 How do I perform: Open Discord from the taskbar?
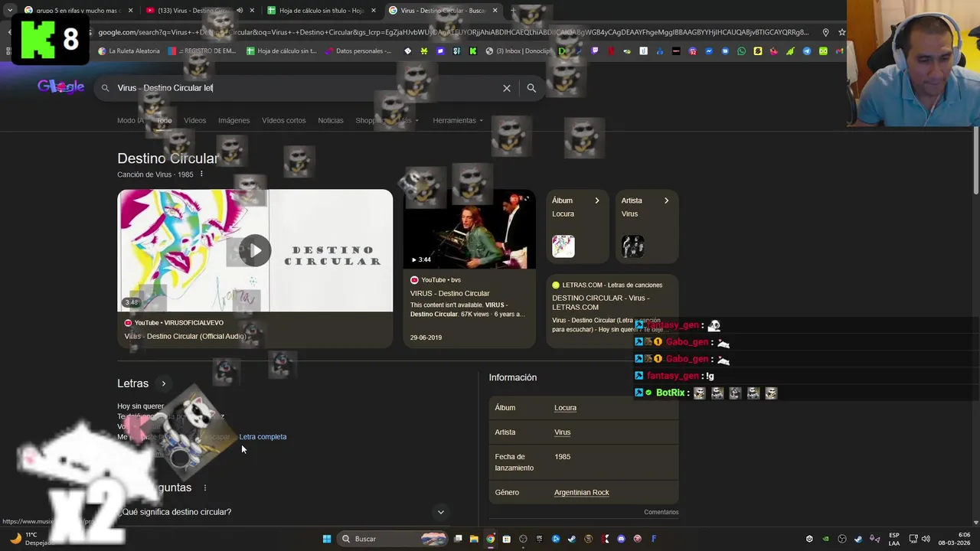(621, 539)
